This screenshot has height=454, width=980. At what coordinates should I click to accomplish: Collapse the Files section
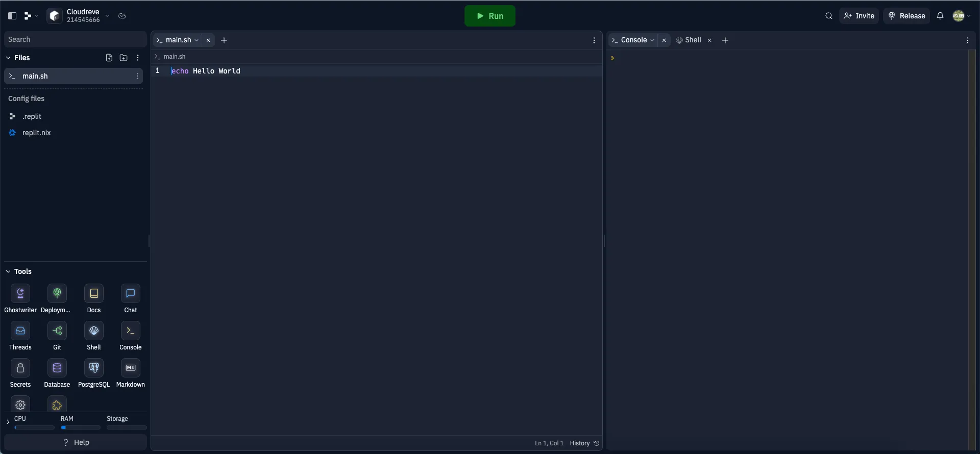click(8, 58)
